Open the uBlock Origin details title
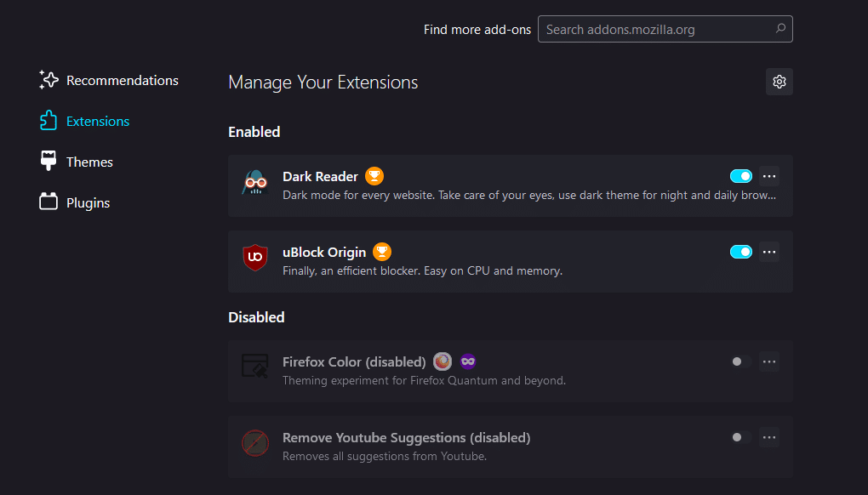Viewport: 868px width, 495px height. pos(324,253)
